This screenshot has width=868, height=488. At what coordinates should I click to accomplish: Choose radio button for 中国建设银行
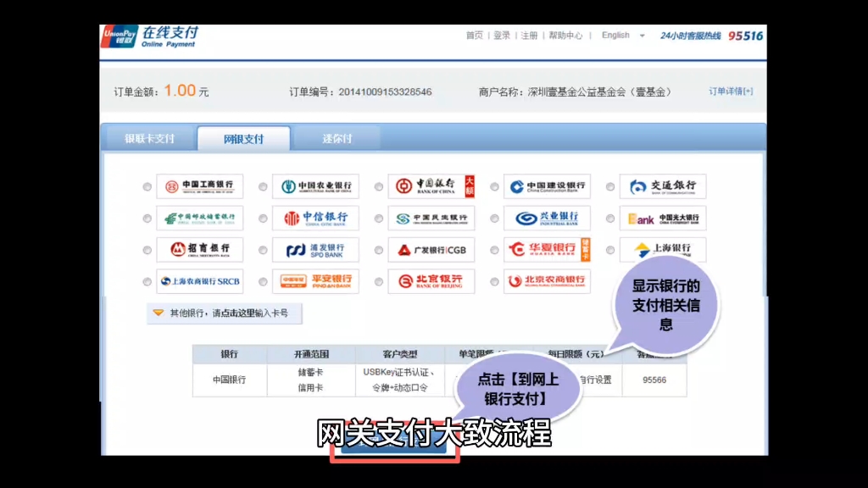pyautogui.click(x=494, y=187)
